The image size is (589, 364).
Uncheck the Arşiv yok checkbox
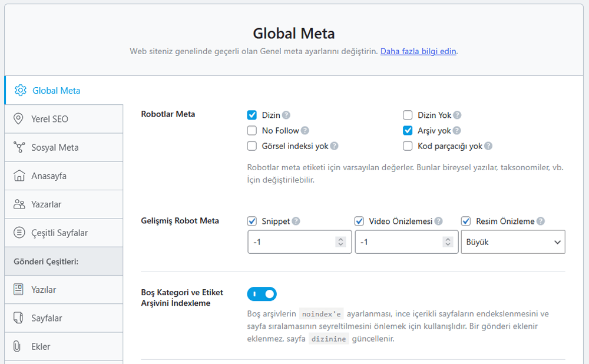point(408,130)
